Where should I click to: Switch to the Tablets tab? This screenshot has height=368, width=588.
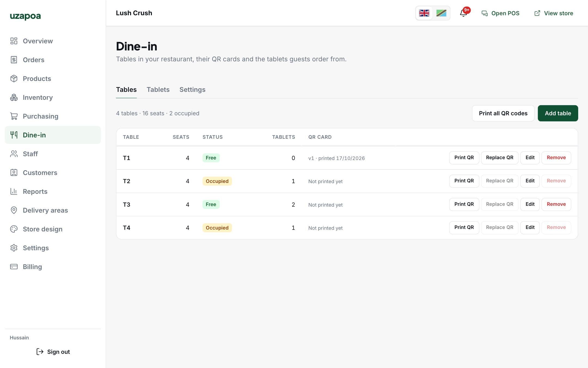pos(158,89)
